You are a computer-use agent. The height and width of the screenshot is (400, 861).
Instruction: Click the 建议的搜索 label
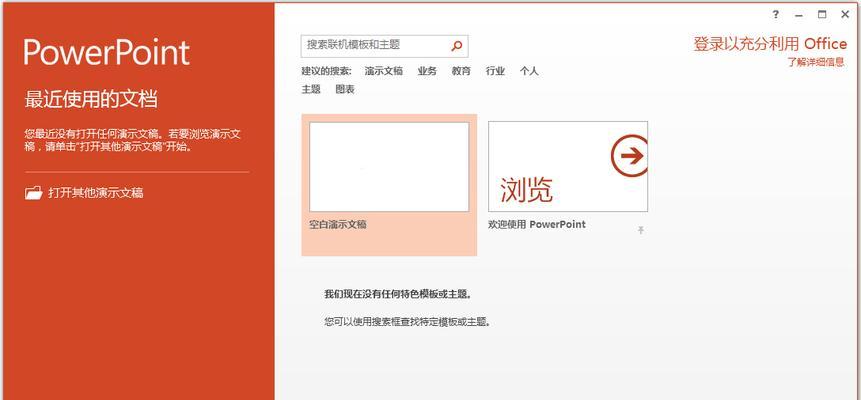326,71
